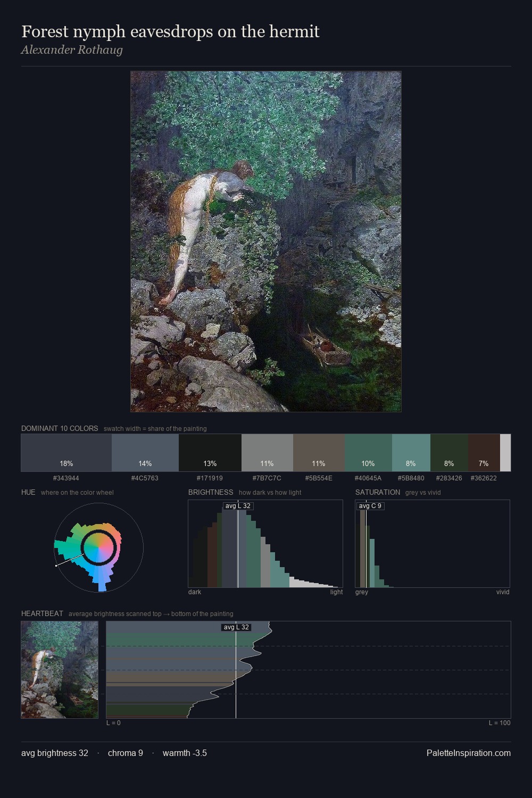This screenshot has width=532, height=798.
Task: Click the hex code label #40645A
Action: pyautogui.click(x=368, y=478)
